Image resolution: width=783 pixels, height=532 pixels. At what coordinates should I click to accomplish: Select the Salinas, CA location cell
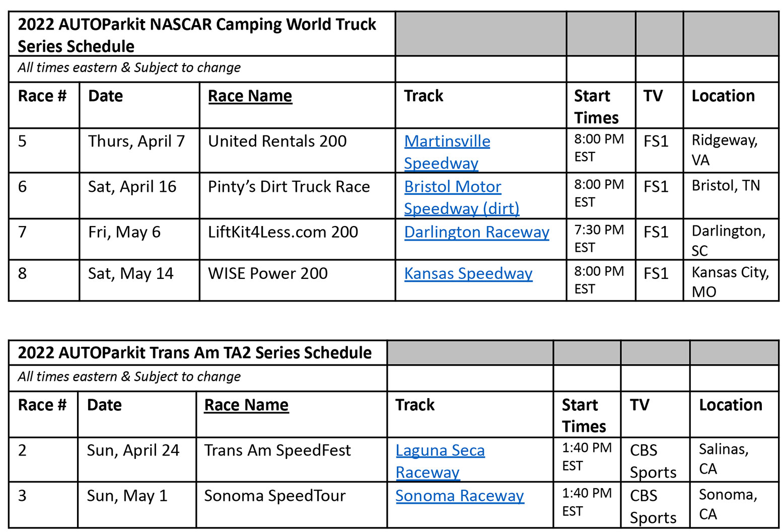pos(723,459)
